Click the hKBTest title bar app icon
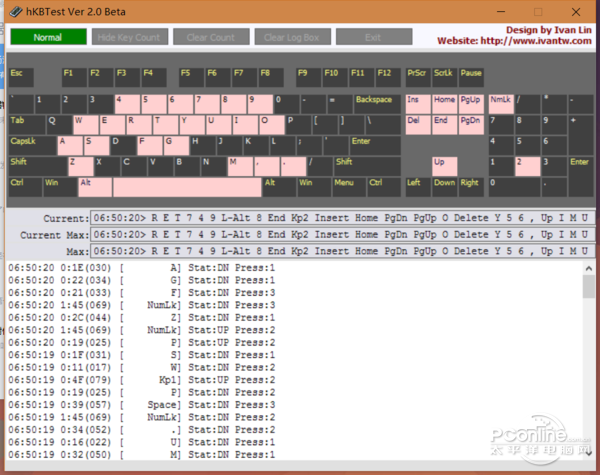600x475 pixels. pyautogui.click(x=16, y=12)
